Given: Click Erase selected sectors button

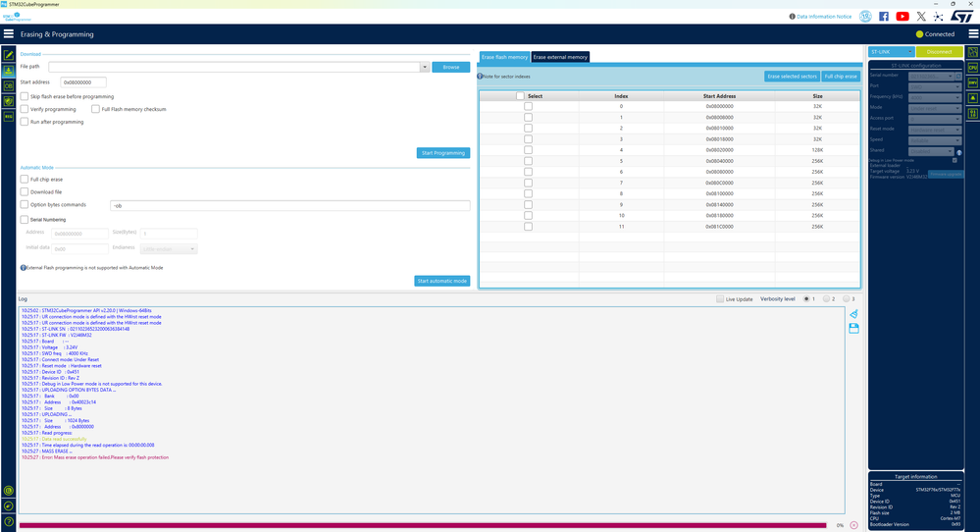Looking at the screenshot, I should (792, 77).
